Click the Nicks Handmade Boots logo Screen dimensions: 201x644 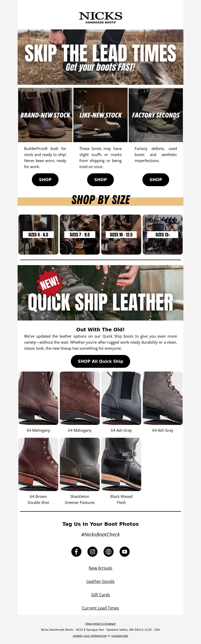tap(100, 18)
